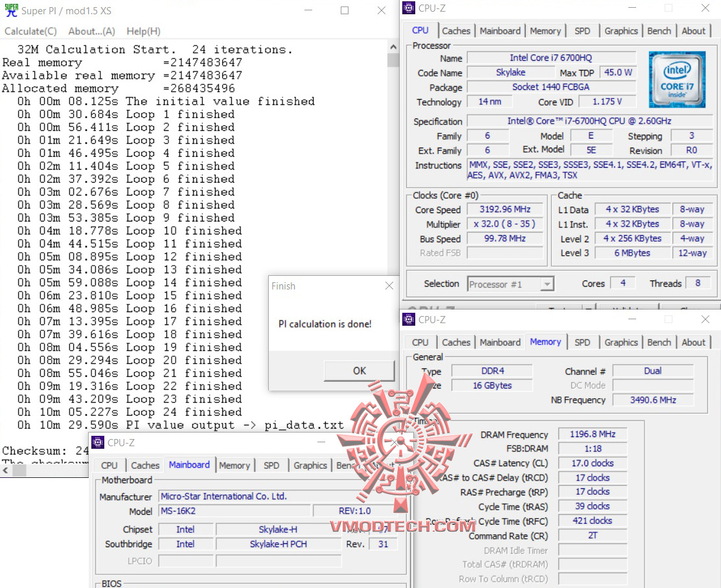The height and width of the screenshot is (588, 721).
Task: Click the Intel Core i7 logo image
Action: tap(677, 80)
